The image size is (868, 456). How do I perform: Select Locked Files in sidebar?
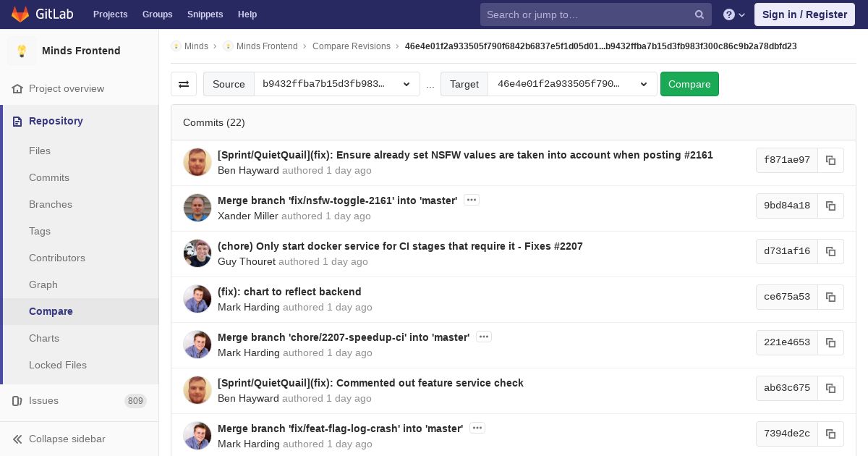(x=80, y=365)
